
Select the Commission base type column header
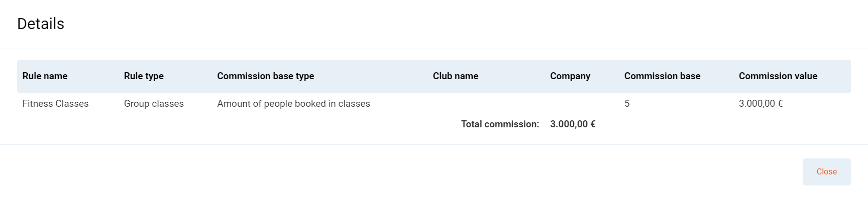tap(265, 76)
